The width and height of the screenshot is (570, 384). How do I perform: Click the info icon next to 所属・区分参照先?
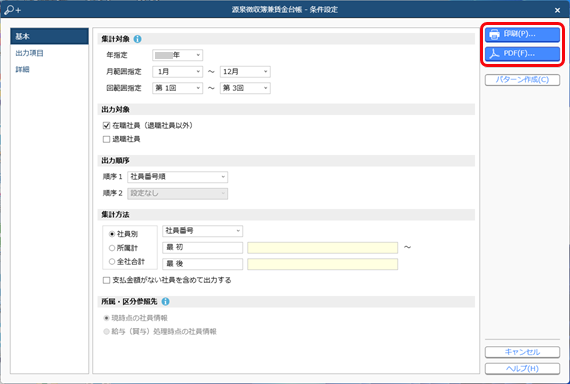pos(165,301)
